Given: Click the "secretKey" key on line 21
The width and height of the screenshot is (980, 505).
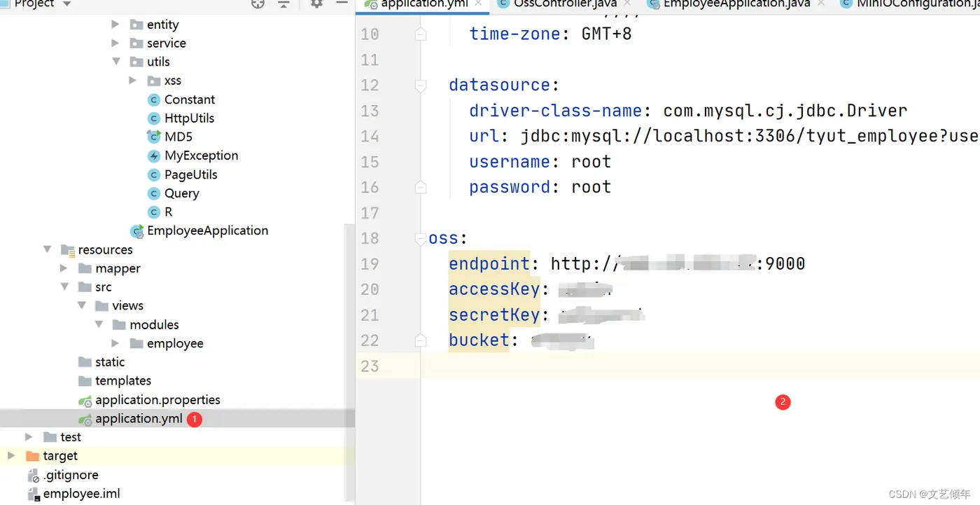Looking at the screenshot, I should pos(494,314).
